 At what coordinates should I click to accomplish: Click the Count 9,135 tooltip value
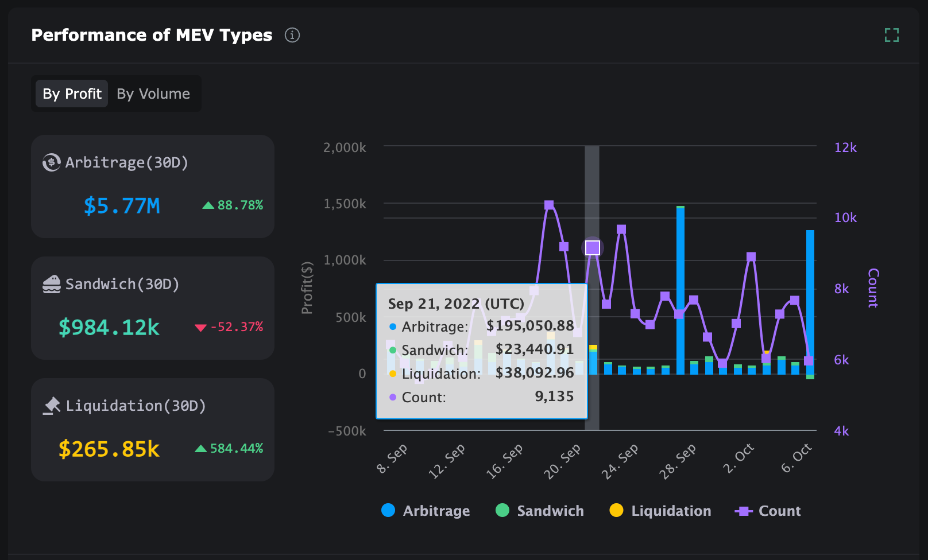(554, 396)
